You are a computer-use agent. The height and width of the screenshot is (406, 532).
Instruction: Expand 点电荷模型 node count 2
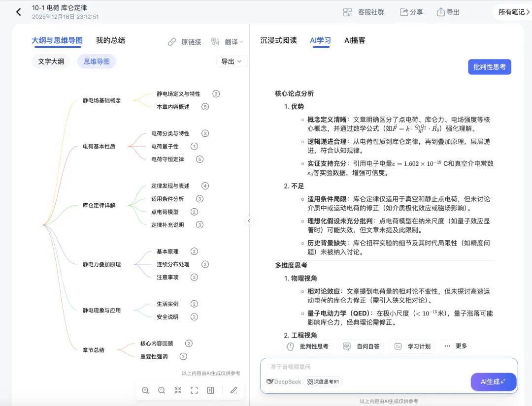tap(194, 212)
